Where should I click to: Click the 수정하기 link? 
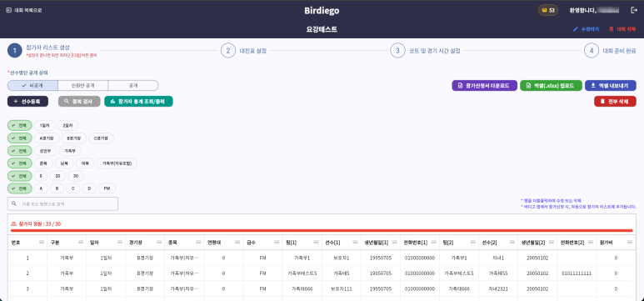click(x=586, y=29)
